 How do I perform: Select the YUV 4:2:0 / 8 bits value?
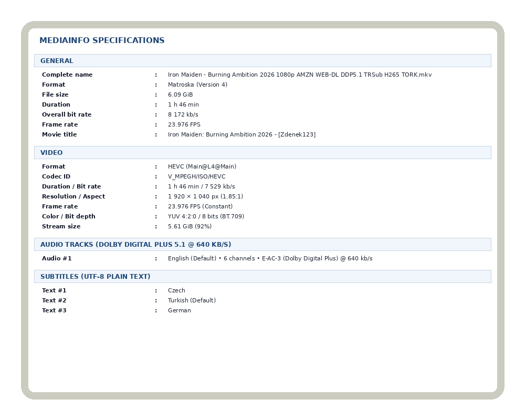coord(206,216)
